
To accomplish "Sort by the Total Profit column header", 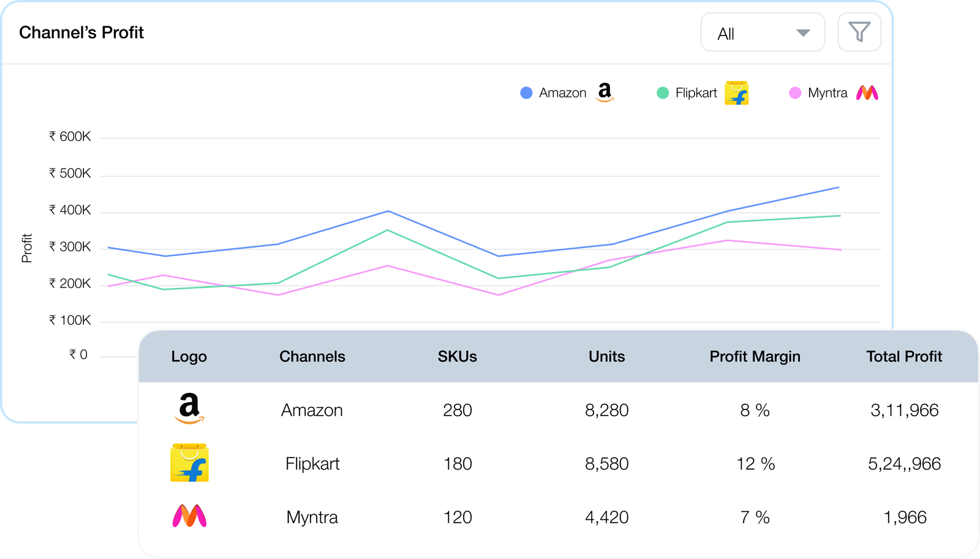I will (904, 356).
